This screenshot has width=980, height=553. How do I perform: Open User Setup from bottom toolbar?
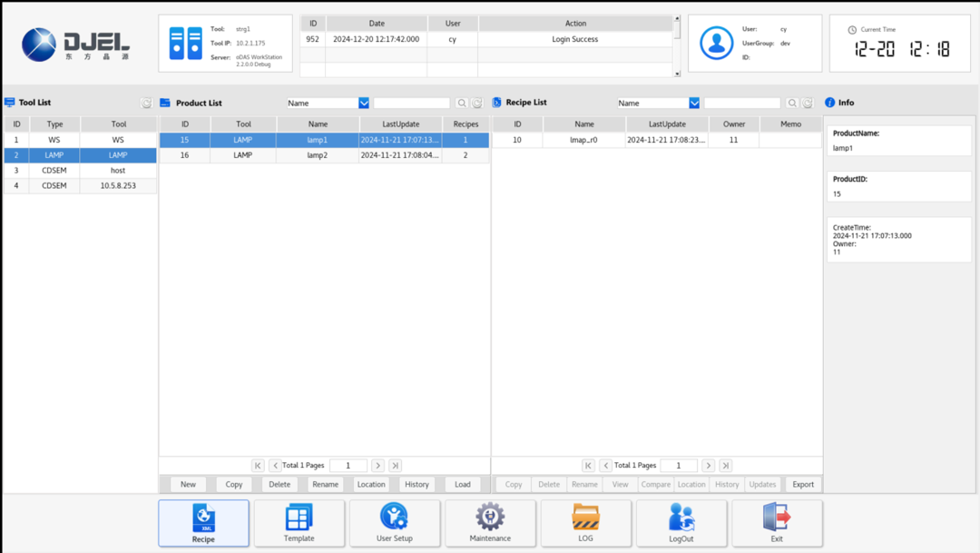395,523
